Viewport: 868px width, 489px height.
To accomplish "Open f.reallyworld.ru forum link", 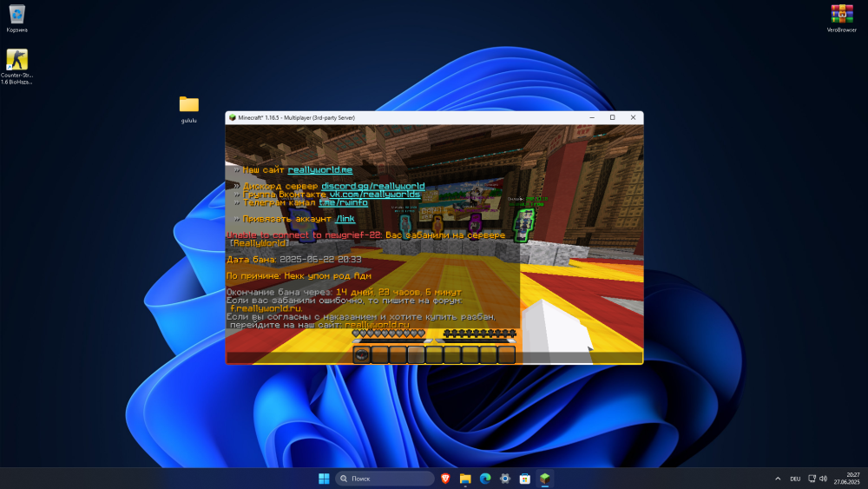I will pos(266,308).
